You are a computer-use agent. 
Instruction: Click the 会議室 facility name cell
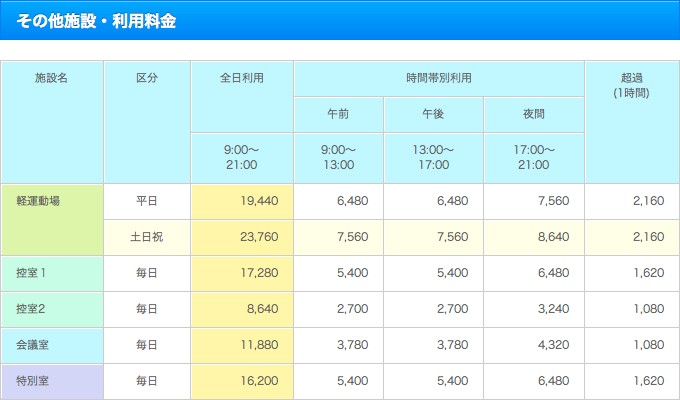[x=52, y=345]
